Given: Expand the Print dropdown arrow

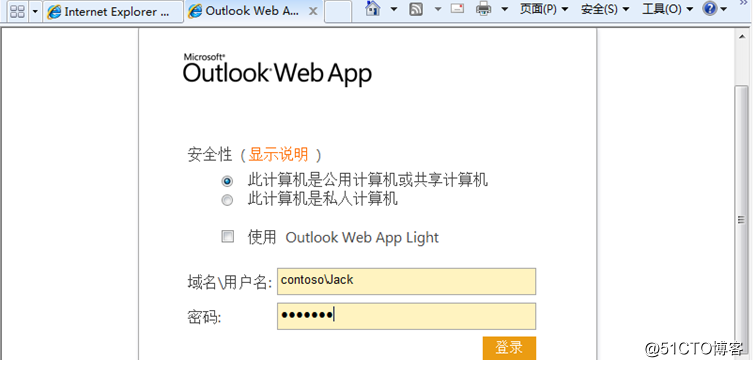Looking at the screenshot, I should pos(504,9).
